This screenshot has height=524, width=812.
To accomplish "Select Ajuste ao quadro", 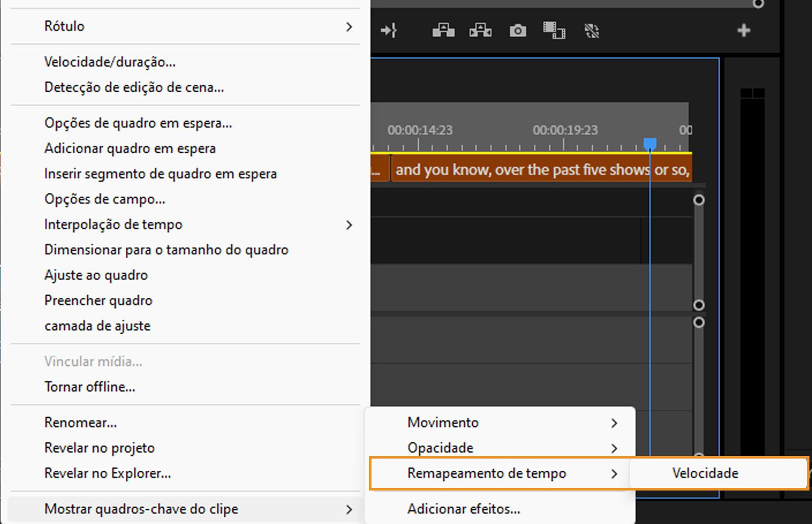I will (96, 275).
